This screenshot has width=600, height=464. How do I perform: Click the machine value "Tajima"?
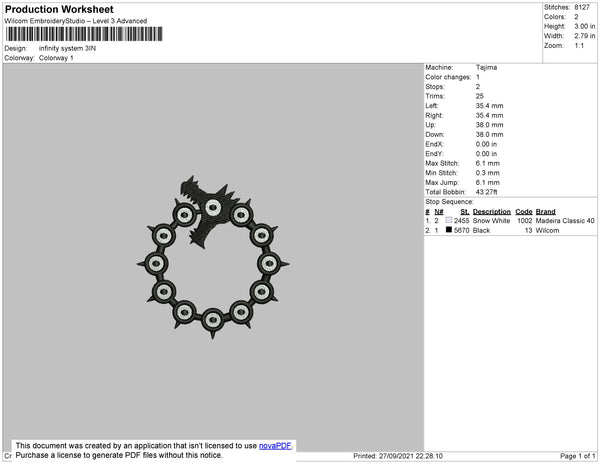(486, 67)
